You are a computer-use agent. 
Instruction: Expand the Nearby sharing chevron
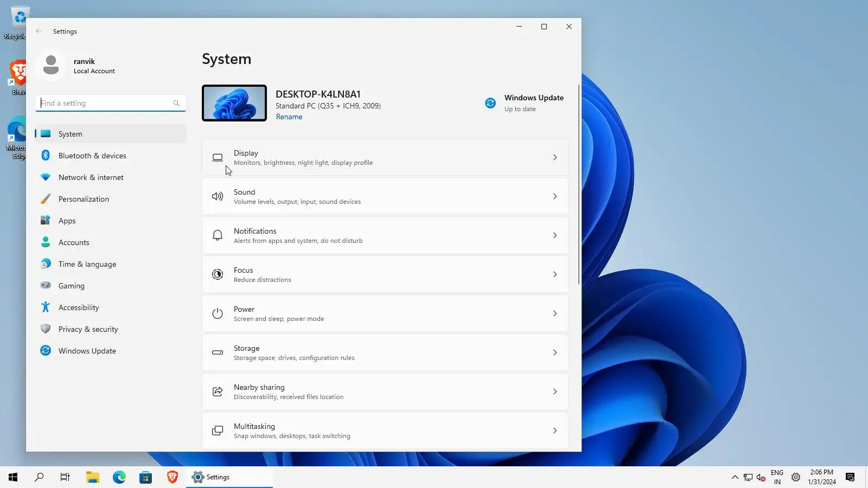(x=555, y=391)
